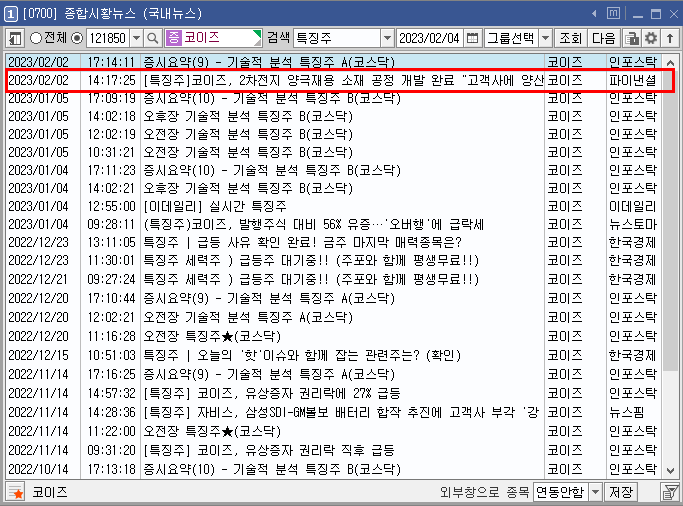Open the 오늘의 '핫'이슈와 함께 잡는 관련주 headline

pos(302,355)
